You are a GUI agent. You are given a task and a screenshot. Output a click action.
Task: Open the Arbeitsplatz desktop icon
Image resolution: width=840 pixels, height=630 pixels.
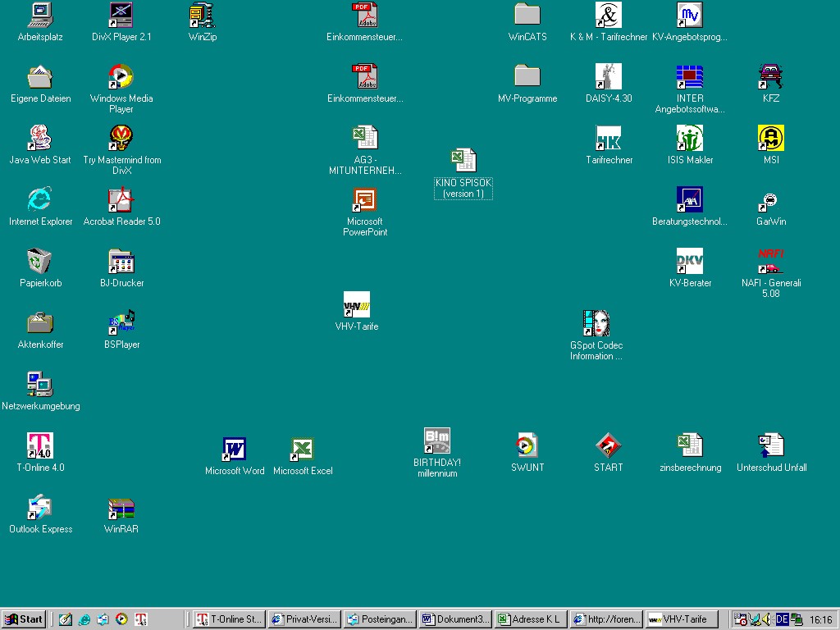(39, 16)
